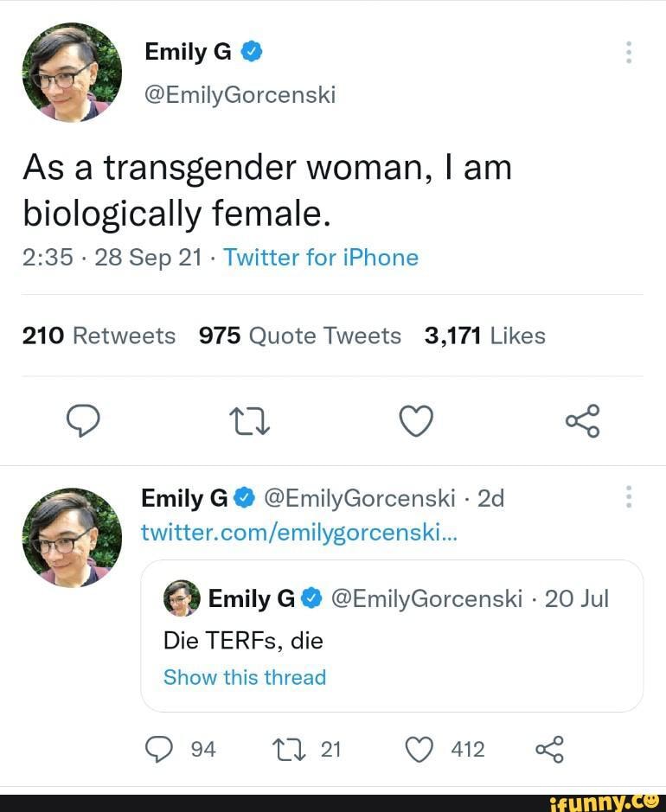Open the Twitter for iPhone source link
Screen dimensions: 666x812
(x=320, y=257)
